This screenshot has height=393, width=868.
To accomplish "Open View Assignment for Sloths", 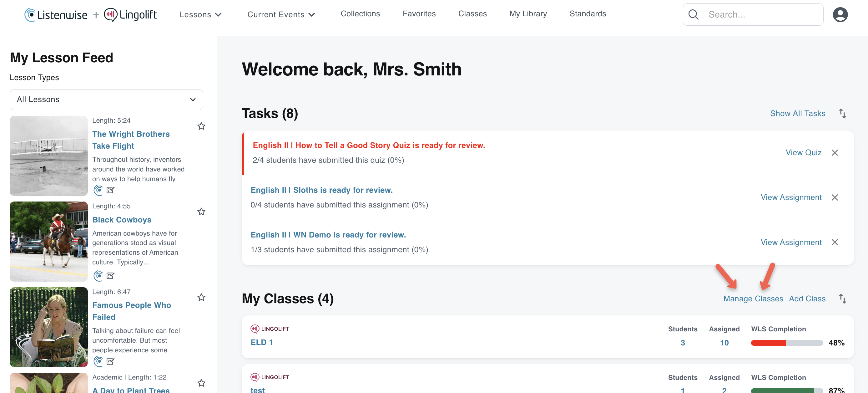I will [x=791, y=197].
